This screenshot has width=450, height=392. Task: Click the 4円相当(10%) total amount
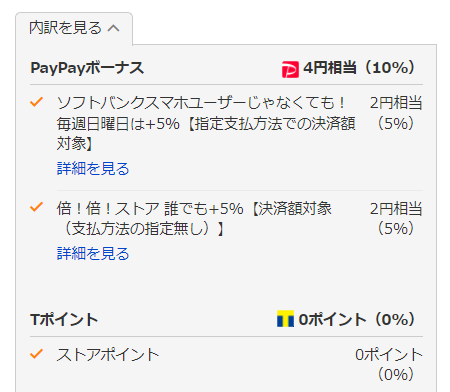tap(359, 68)
